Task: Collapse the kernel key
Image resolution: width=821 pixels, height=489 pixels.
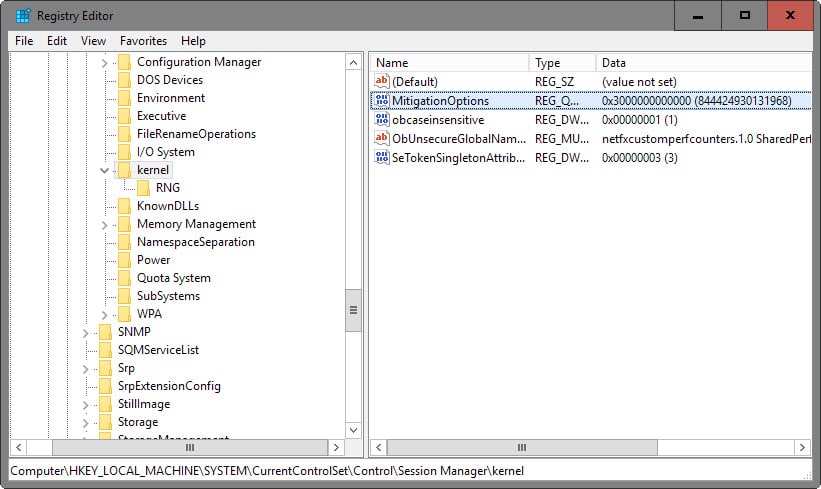Action: 104,170
